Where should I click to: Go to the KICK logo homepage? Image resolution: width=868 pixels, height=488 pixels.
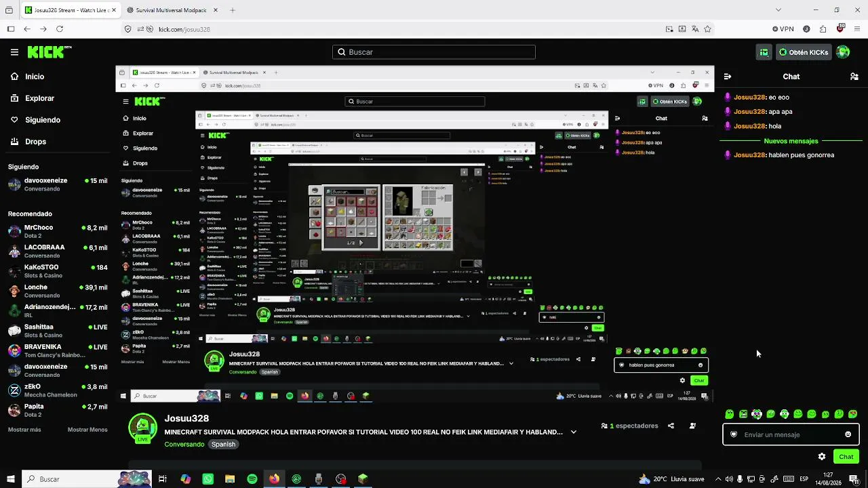click(50, 52)
